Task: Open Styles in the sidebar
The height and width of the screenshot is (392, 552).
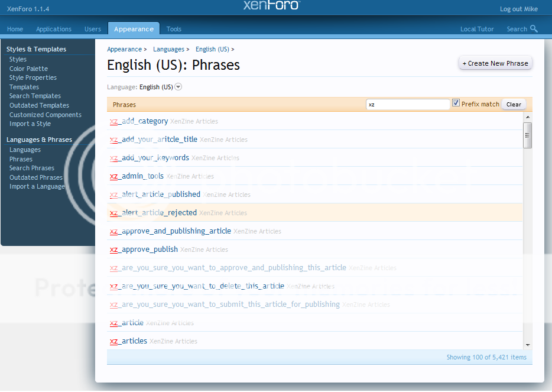Action: [18, 59]
